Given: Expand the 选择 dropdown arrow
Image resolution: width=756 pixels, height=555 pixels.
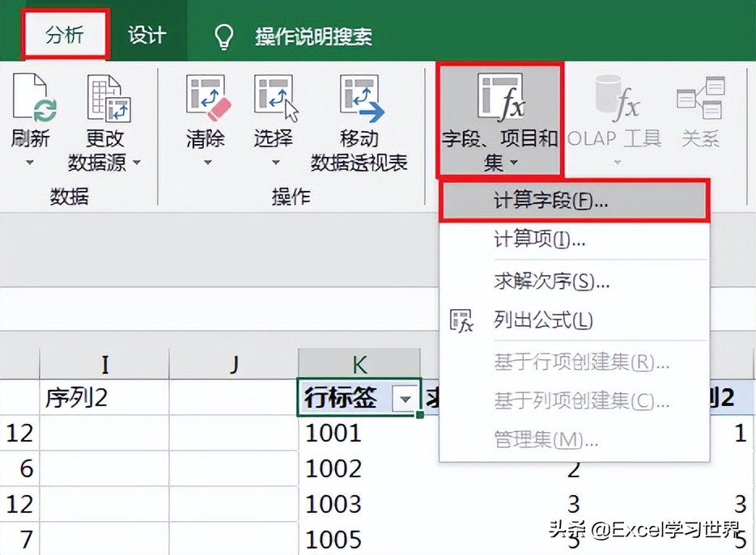Looking at the screenshot, I should click(275, 163).
